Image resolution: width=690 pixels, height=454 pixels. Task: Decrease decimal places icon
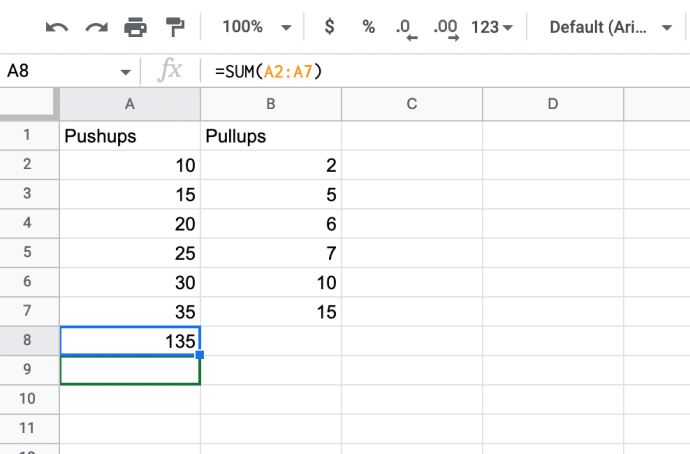406,28
